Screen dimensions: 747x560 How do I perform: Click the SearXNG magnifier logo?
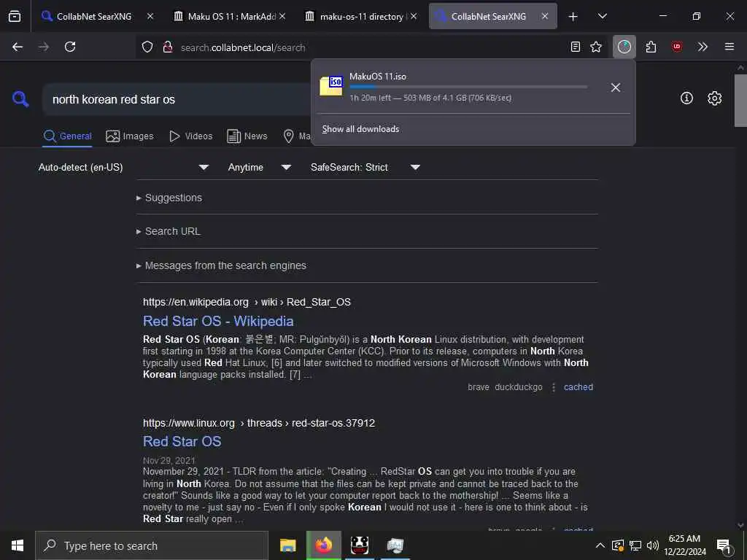[x=20, y=99]
